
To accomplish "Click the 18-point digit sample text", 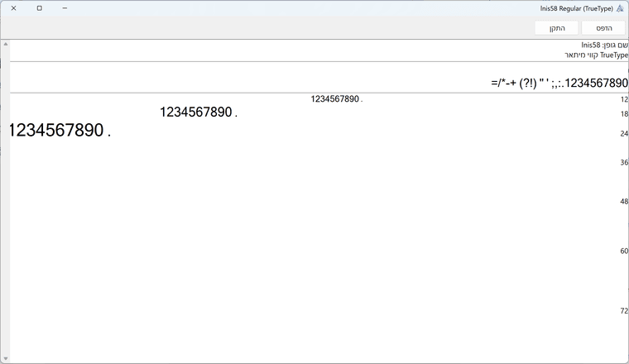I will pos(199,113).
